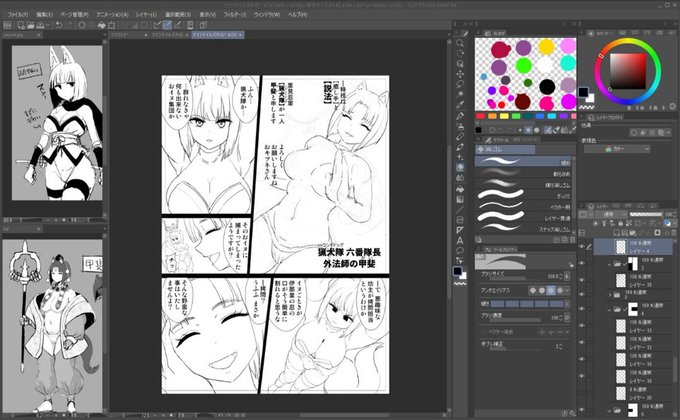
Task: Select the Frame border tool
Action: [460, 220]
